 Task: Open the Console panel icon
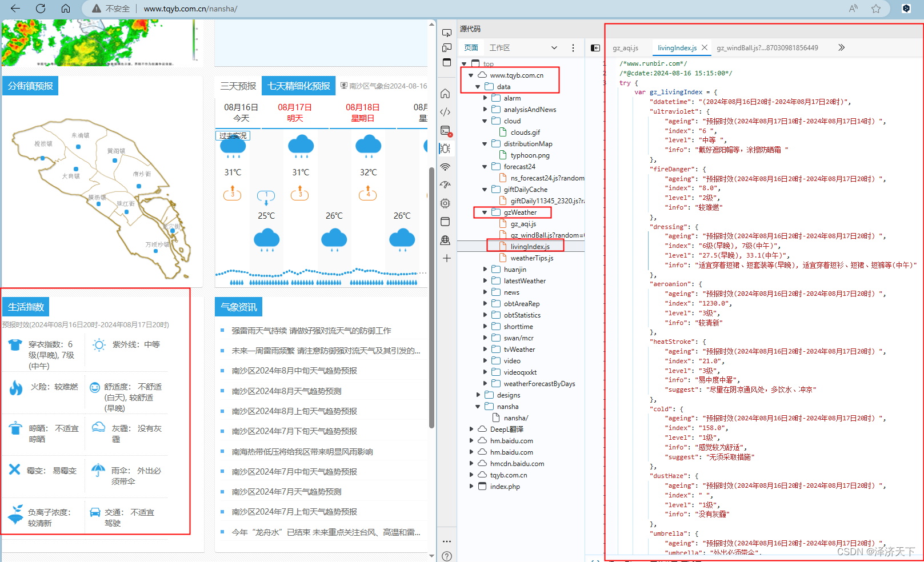pos(446,131)
